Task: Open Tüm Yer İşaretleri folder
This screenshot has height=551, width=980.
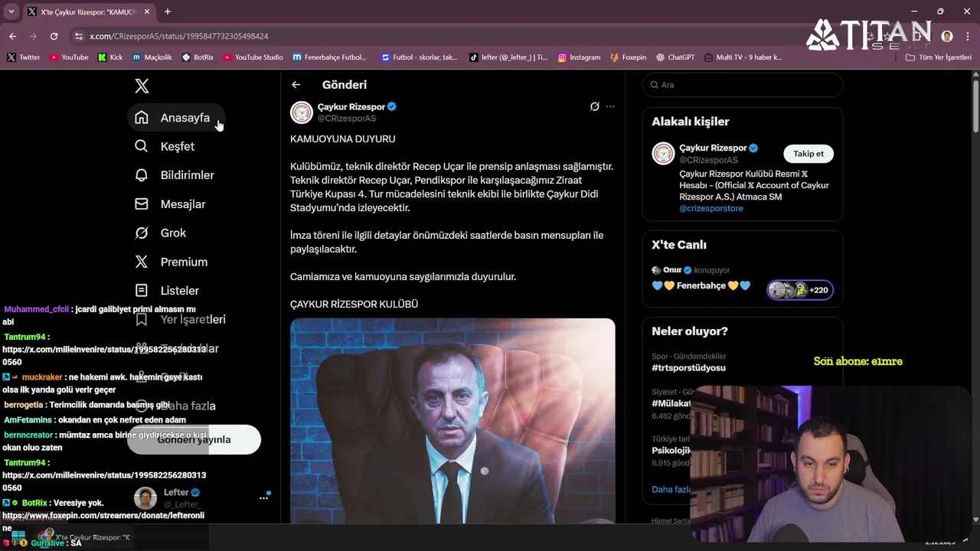Action: tap(938, 57)
